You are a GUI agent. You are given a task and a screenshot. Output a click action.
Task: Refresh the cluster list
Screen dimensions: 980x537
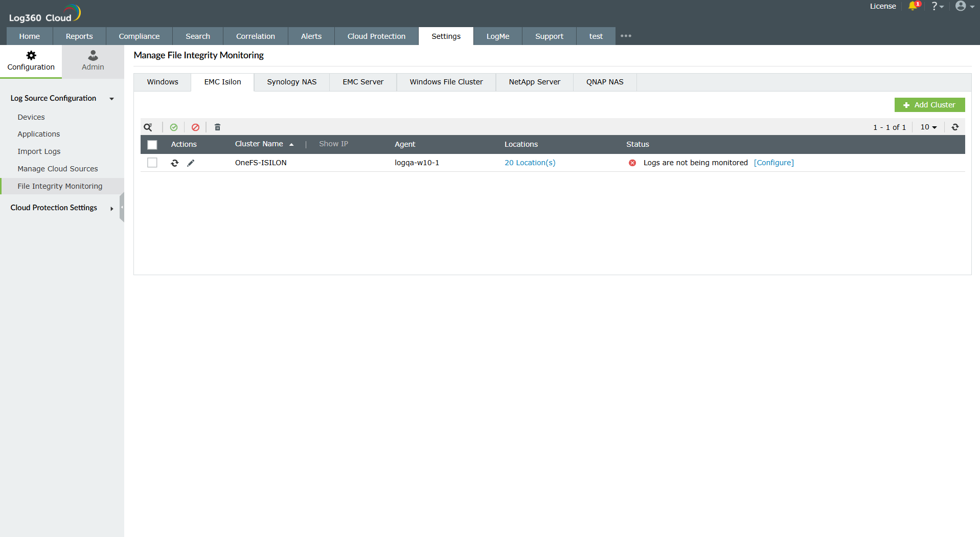pyautogui.click(x=954, y=127)
